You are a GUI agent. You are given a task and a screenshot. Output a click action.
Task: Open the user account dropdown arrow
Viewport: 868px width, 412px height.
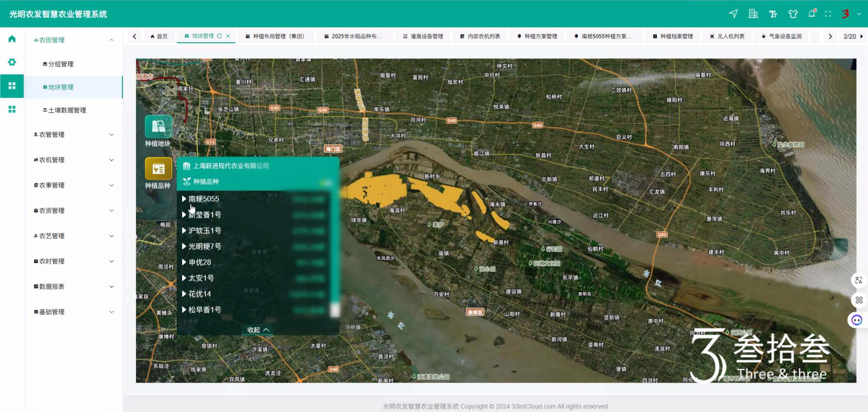(x=859, y=14)
